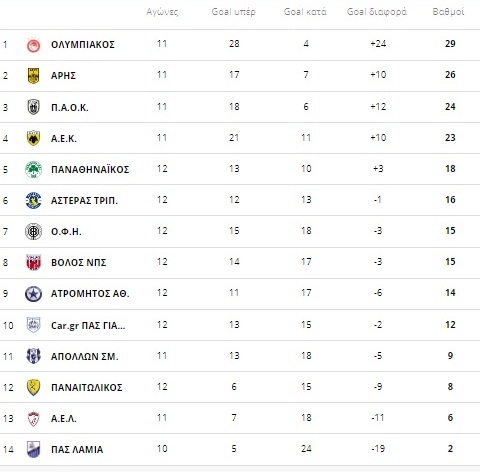Click the PAS Lamia crest icon
The width and height of the screenshot is (480, 472).
click(33, 449)
